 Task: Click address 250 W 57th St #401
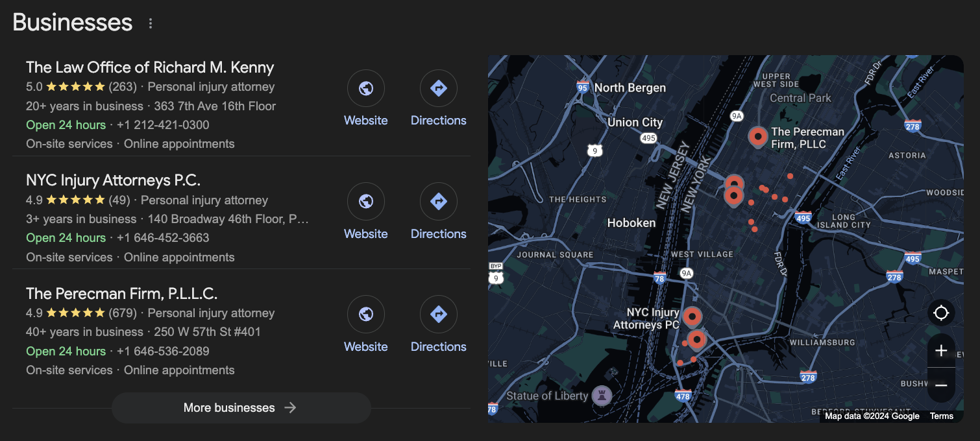[x=208, y=332]
